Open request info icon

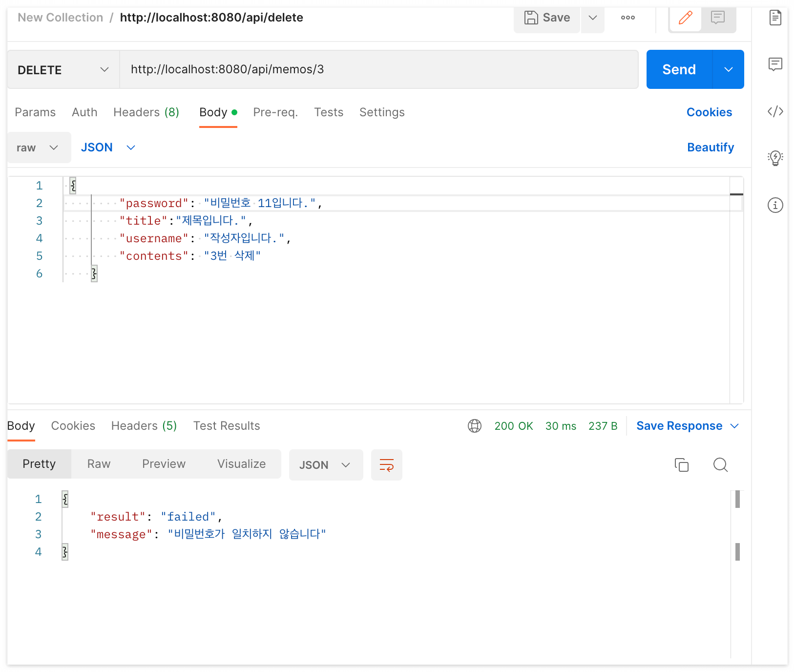click(x=775, y=205)
